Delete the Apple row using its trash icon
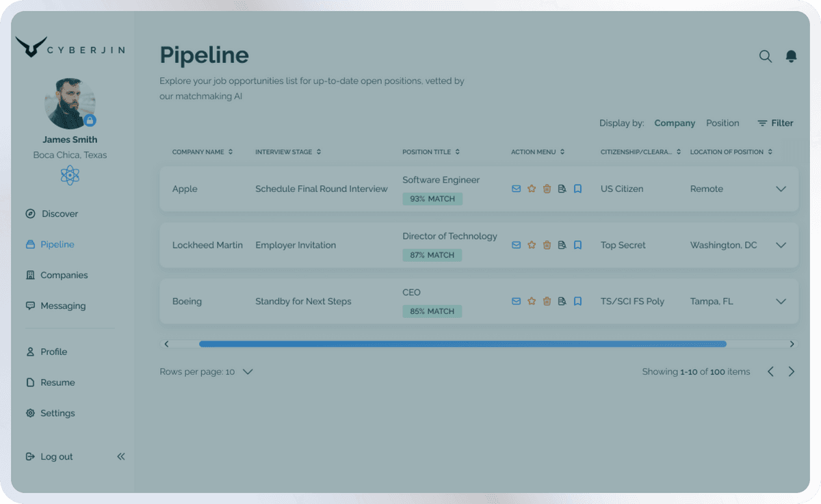Viewport: 821px width, 504px height. (547, 189)
